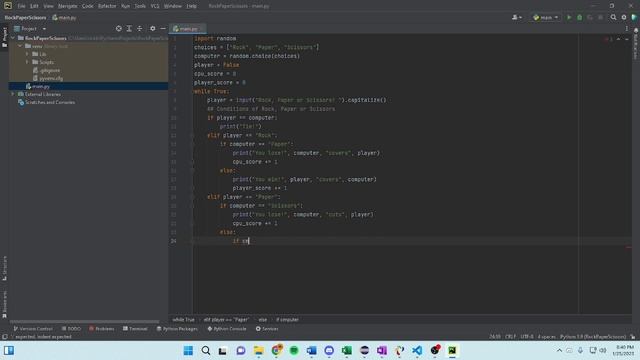
Task: Open the File menu
Action: 21,6
